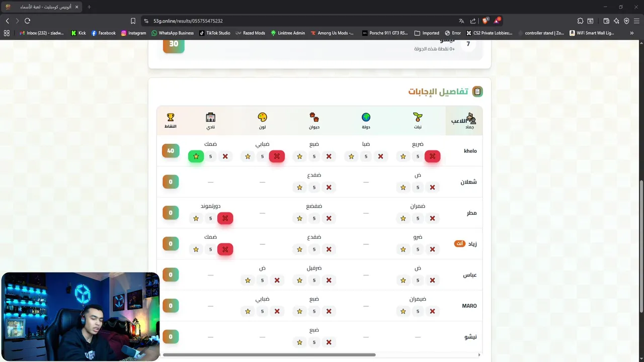
Task: Click khelo's 40 points score badge
Action: [x=171, y=151]
